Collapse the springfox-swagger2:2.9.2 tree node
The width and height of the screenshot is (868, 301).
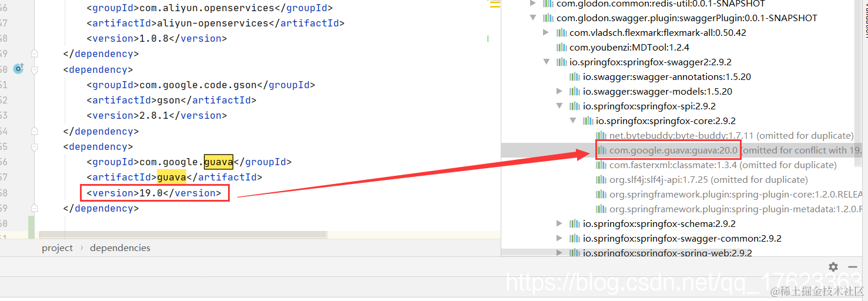click(547, 62)
